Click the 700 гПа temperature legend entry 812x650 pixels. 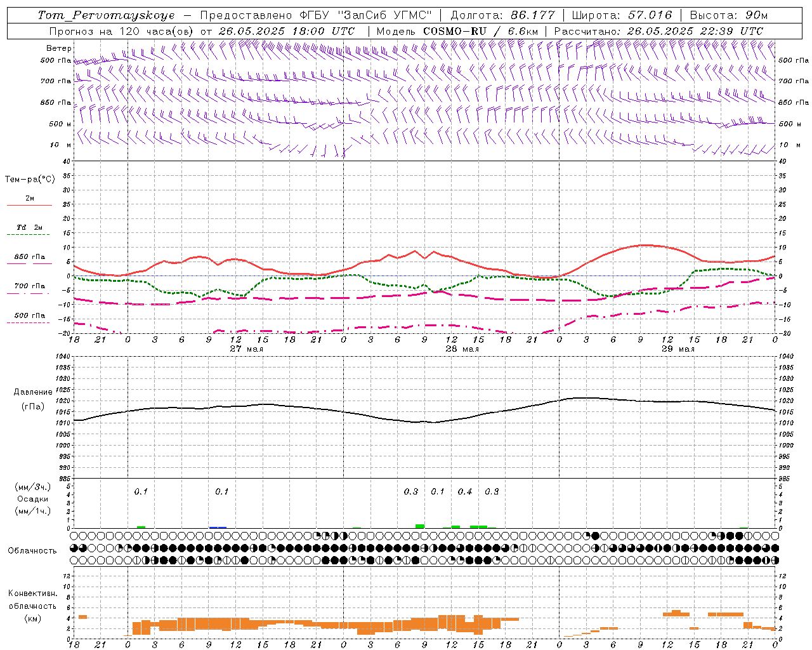point(30,286)
